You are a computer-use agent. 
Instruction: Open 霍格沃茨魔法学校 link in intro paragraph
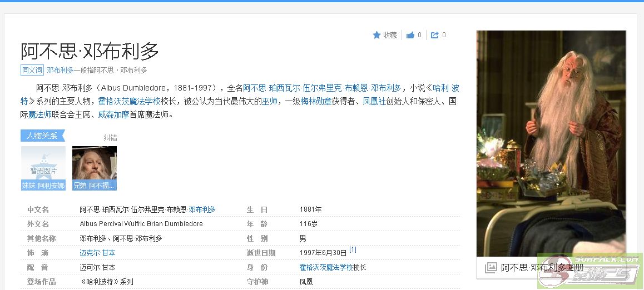(129, 101)
